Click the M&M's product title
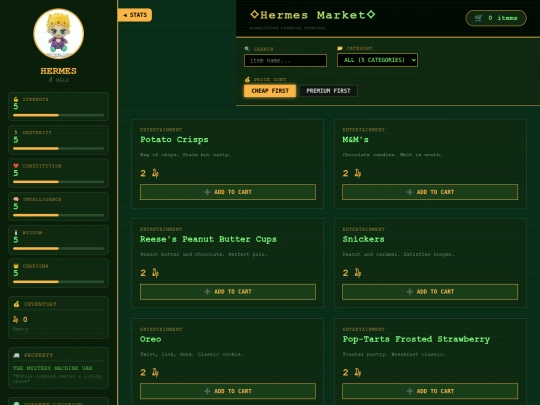The image size is (540, 405). coord(355,139)
